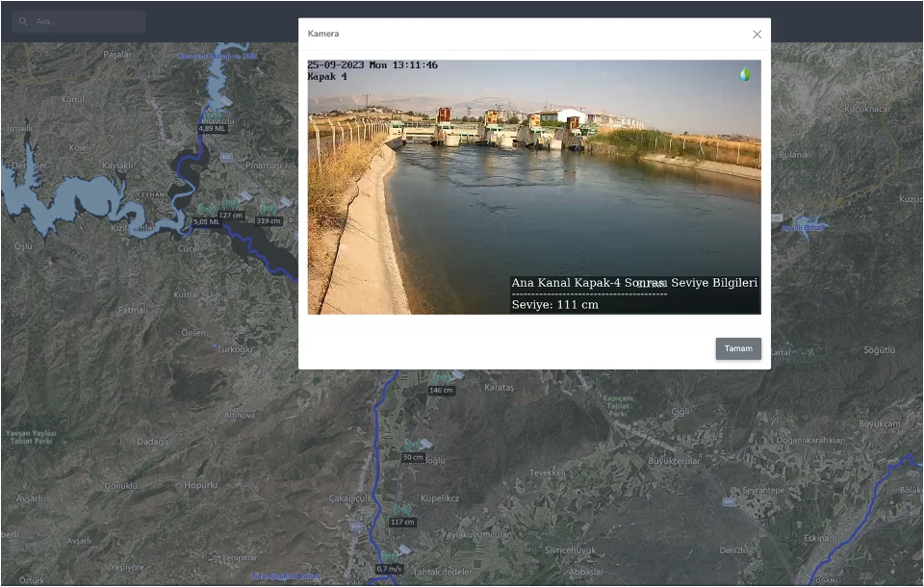Viewport: 924px width, 587px height.
Task: Select the 0,7 m/s flow sensor marker
Action: pyautogui.click(x=389, y=569)
